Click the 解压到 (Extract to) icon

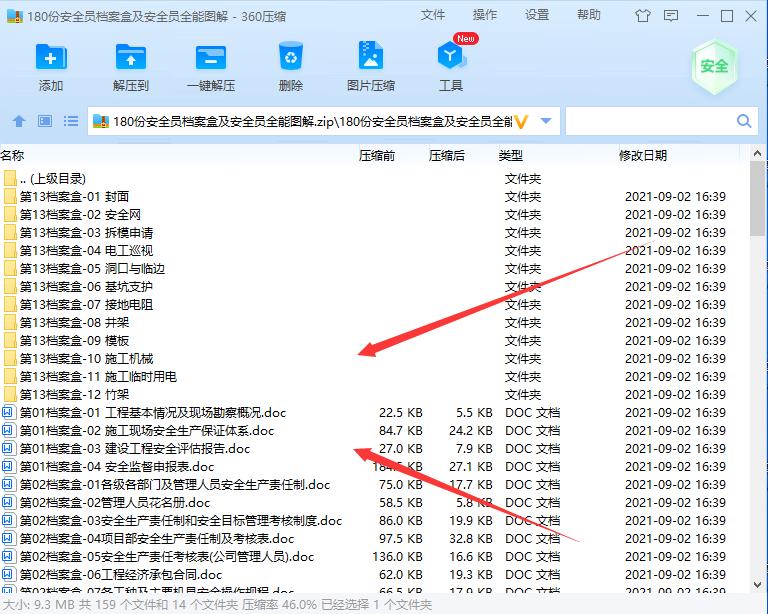(131, 57)
